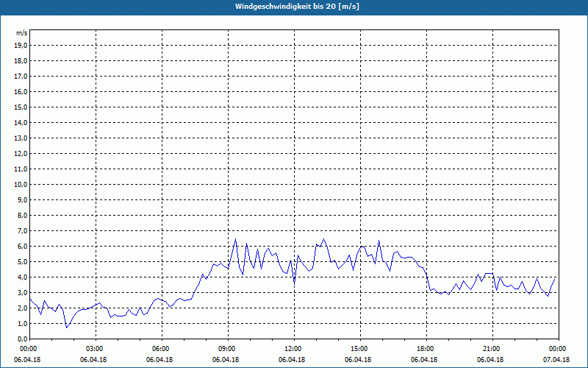Click the '07.04.18' date label
This screenshot has height=368, width=588.
[556, 360]
